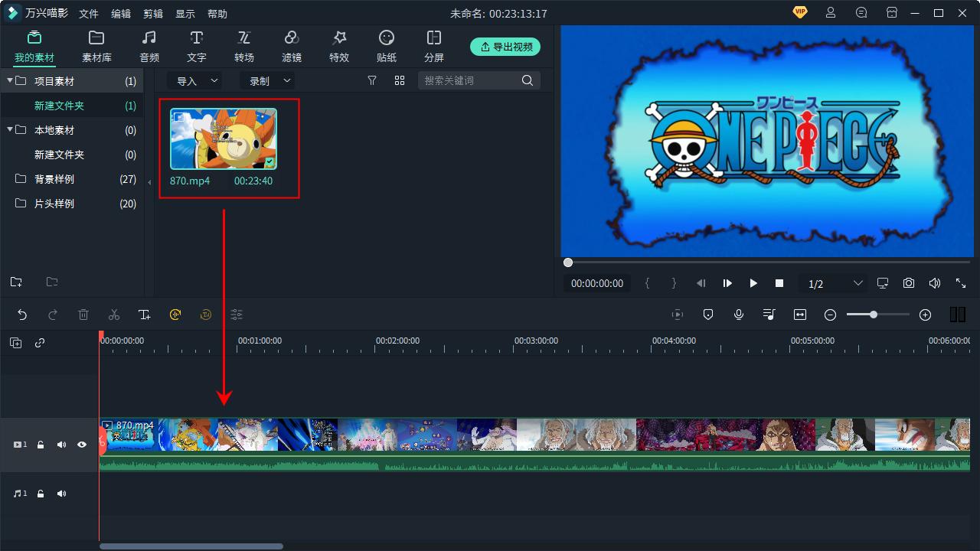Click the 导出视频 export button
This screenshot has height=551, width=980.
505,46
